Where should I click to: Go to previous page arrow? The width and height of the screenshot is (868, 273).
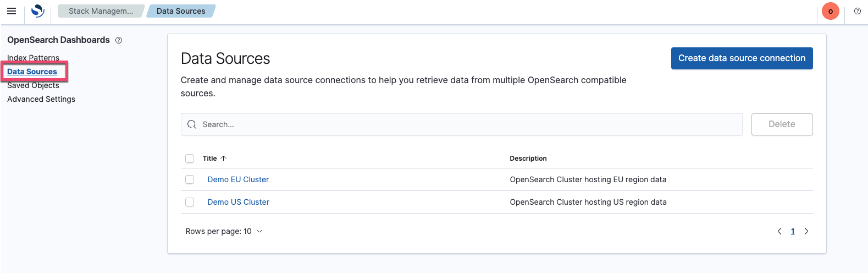click(x=779, y=231)
